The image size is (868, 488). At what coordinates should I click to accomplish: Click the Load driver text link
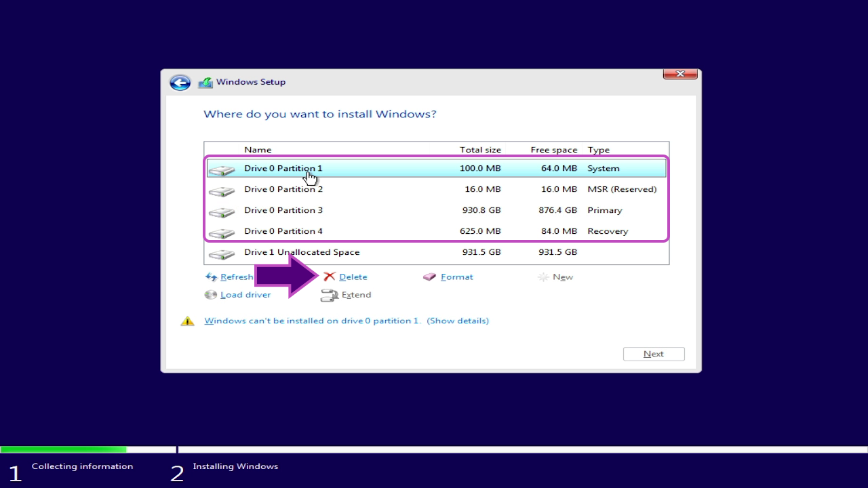[245, 295]
